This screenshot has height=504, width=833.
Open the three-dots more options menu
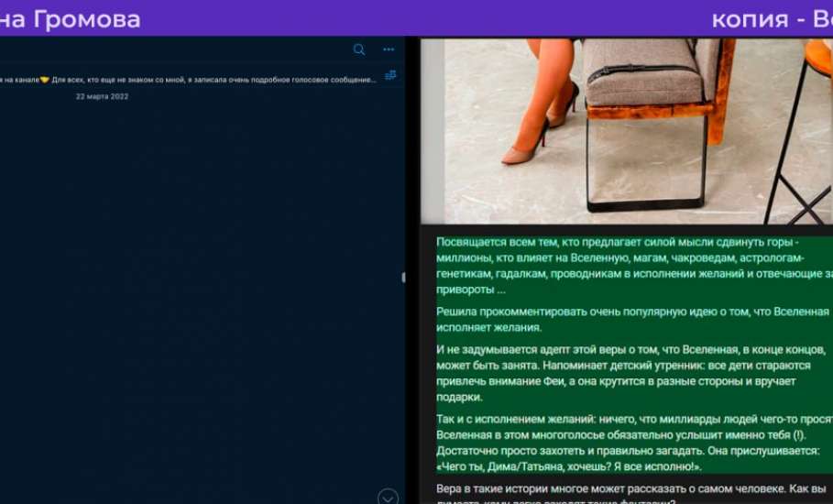tap(389, 49)
